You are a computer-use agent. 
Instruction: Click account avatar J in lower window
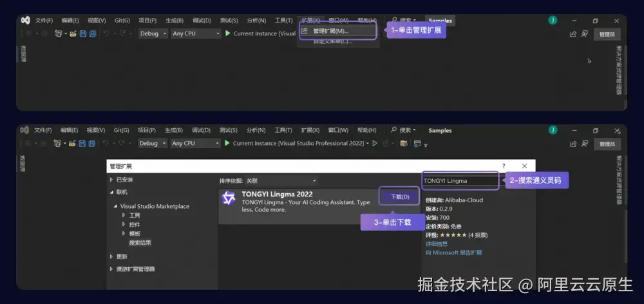click(x=553, y=130)
